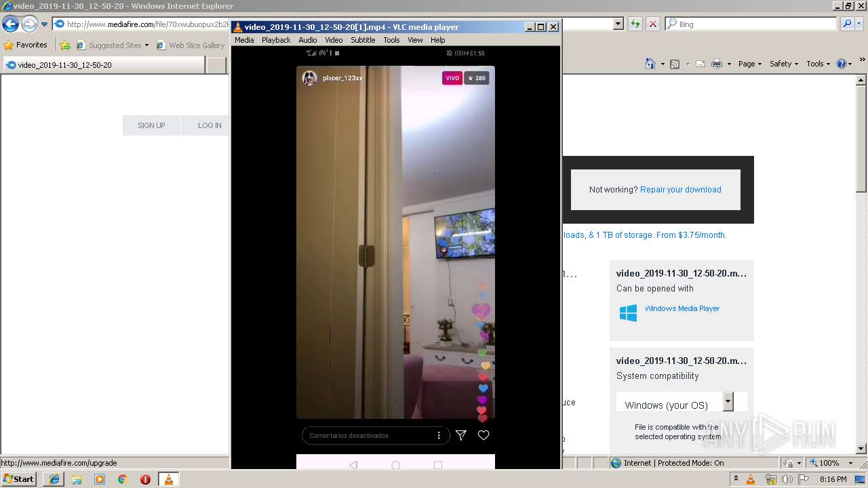Click the red stop loading icon
The image size is (868, 488).
coord(652,24)
